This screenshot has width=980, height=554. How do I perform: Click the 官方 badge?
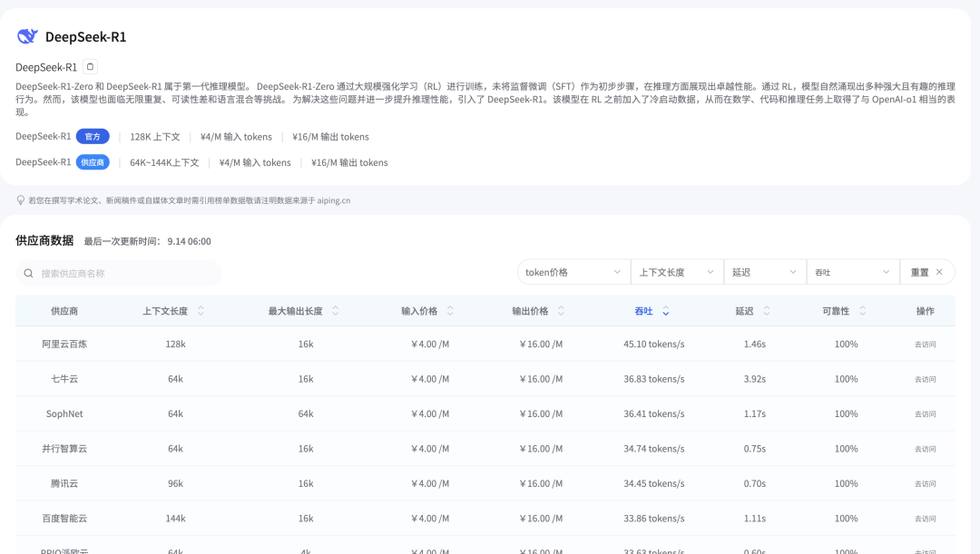coord(93,136)
